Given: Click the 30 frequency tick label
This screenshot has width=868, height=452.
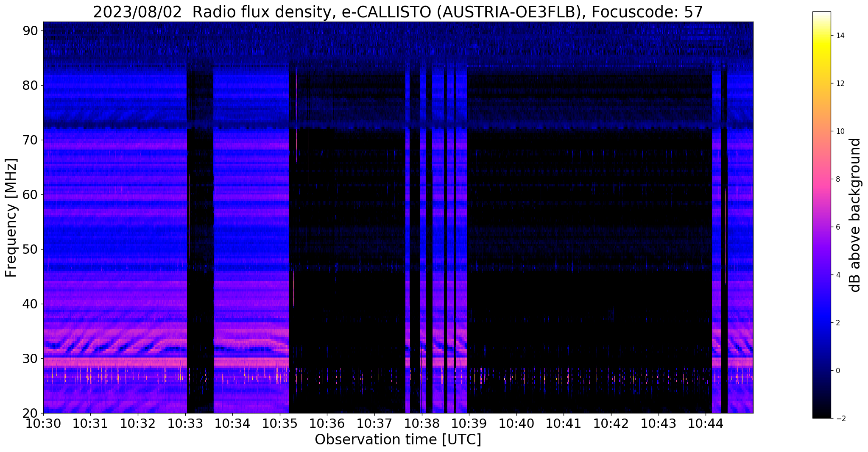Looking at the screenshot, I should [x=31, y=358].
